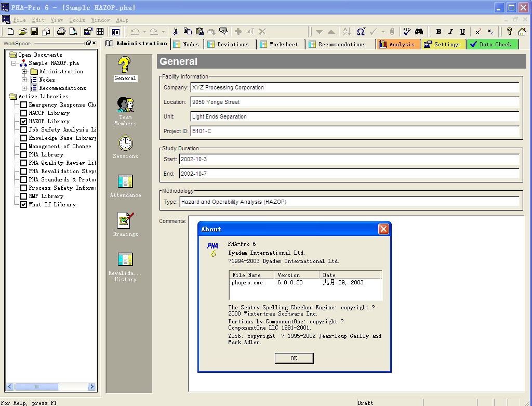Expand the Administration tree node
Screen dimensions: 532x406
point(24,72)
